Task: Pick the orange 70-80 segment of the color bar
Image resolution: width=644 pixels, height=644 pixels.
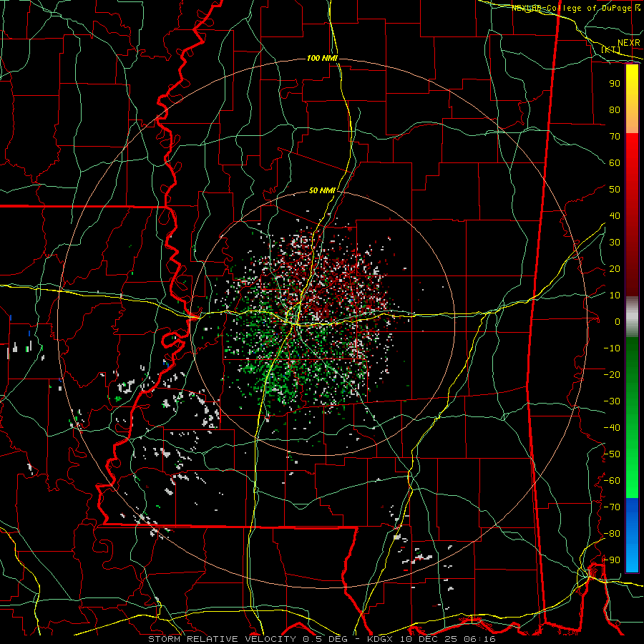Action: pos(632,122)
